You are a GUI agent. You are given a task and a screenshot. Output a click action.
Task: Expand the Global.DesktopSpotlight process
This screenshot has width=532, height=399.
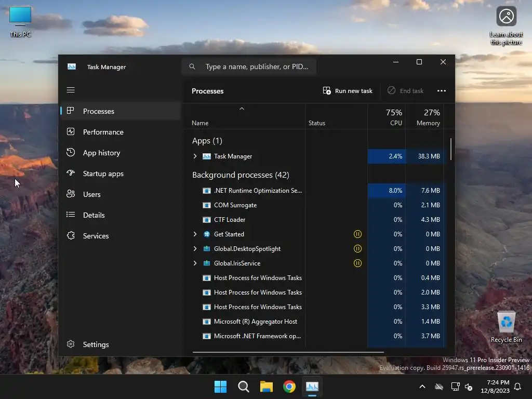point(195,249)
